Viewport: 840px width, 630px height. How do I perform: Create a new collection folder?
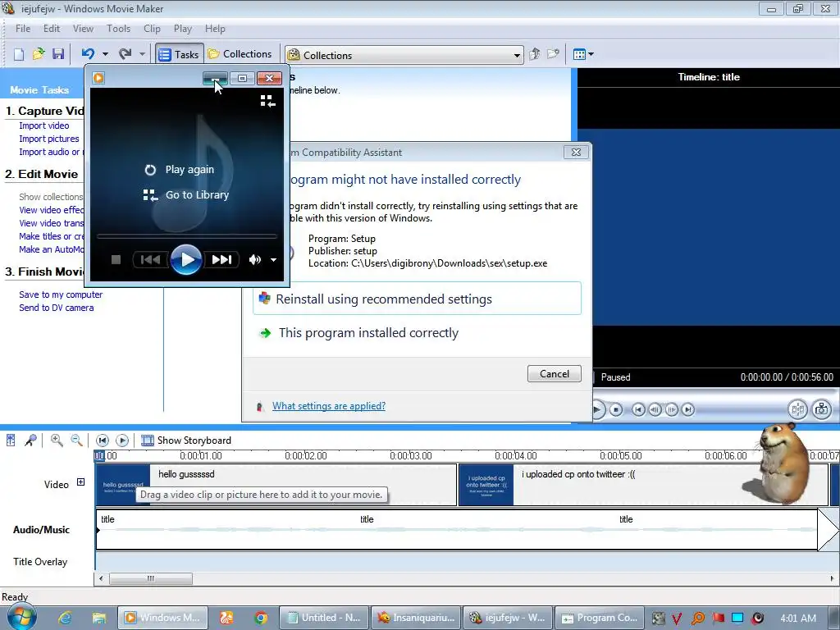coord(553,54)
